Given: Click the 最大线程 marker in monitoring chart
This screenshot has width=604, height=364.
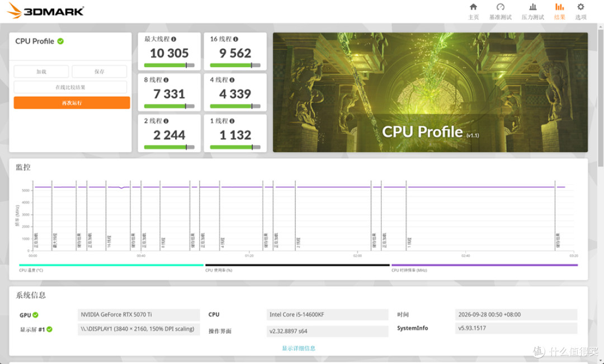Looking at the screenshot, I should [x=54, y=240].
